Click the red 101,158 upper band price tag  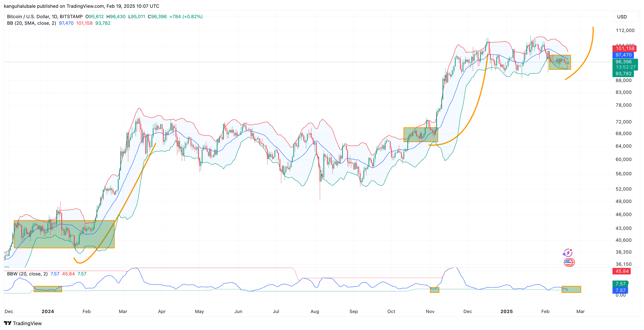click(x=624, y=48)
